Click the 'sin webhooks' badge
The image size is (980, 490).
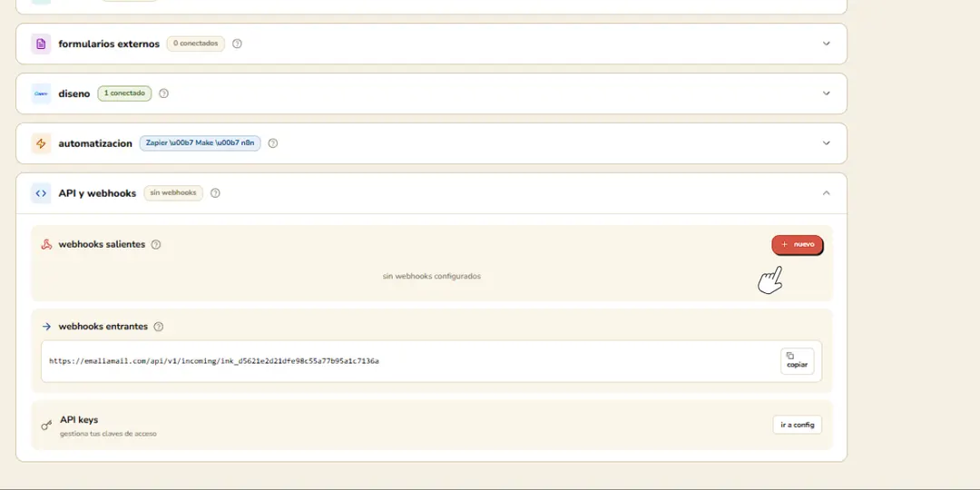point(173,193)
